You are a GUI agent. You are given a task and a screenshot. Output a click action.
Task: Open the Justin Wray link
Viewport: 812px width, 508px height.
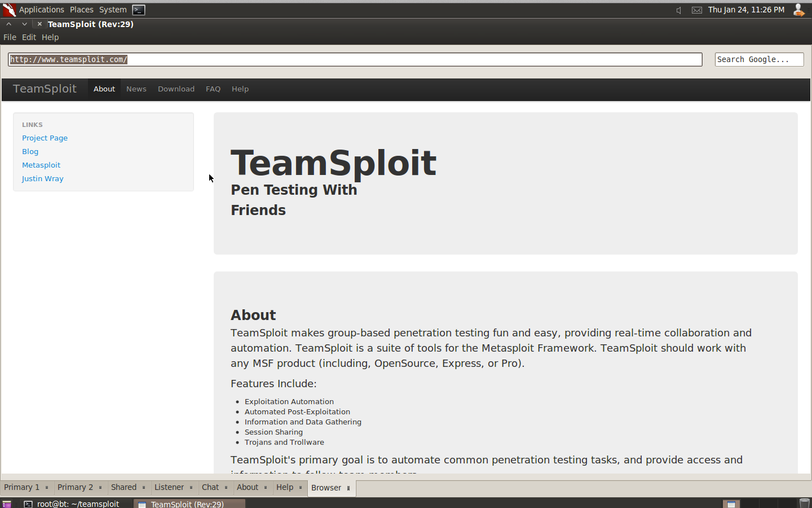(43, 178)
